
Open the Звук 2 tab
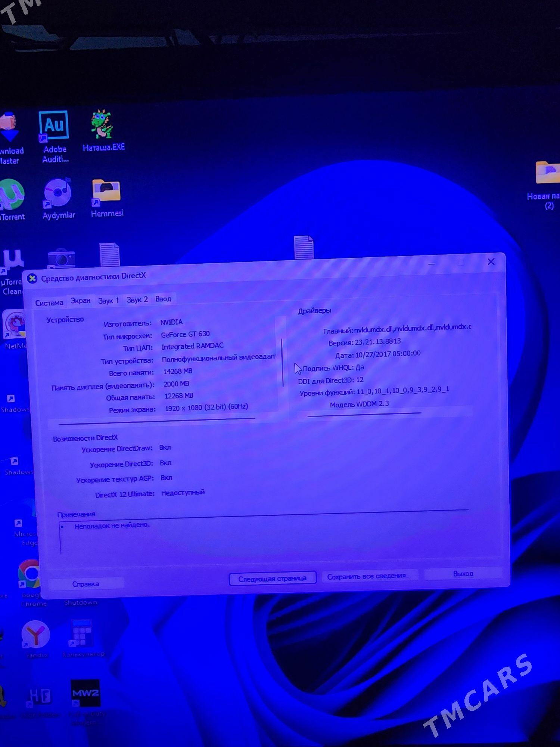pos(137,300)
